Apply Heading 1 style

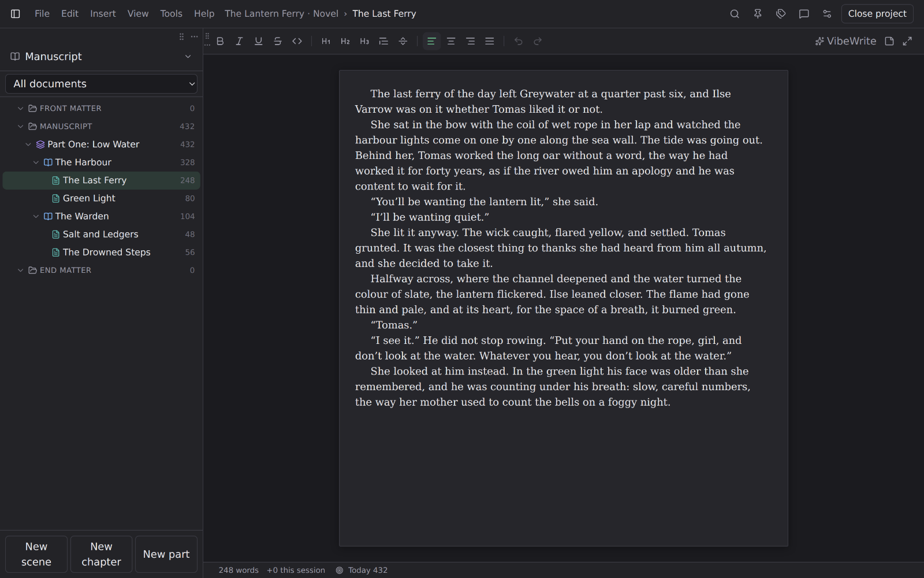(326, 41)
